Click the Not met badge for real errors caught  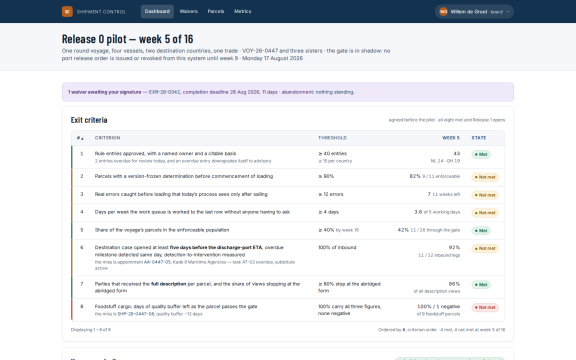point(485,195)
